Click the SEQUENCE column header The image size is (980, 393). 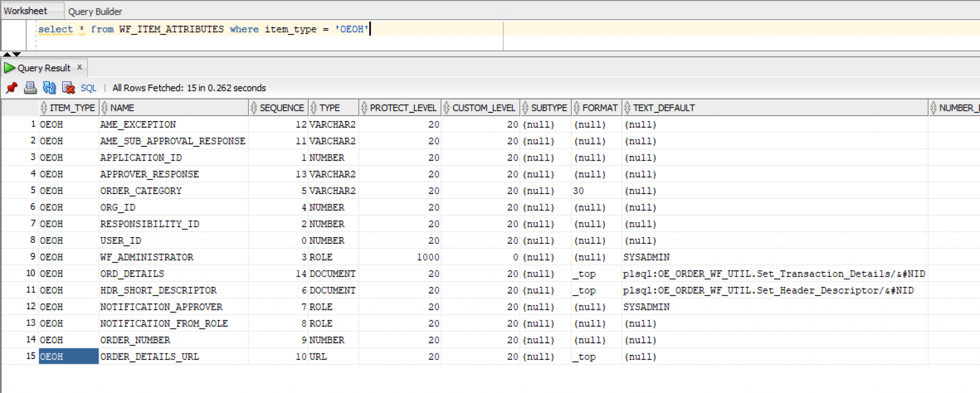tap(278, 108)
